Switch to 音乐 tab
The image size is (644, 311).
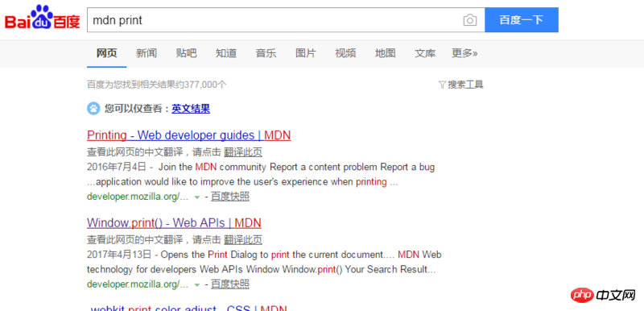pyautogui.click(x=266, y=53)
